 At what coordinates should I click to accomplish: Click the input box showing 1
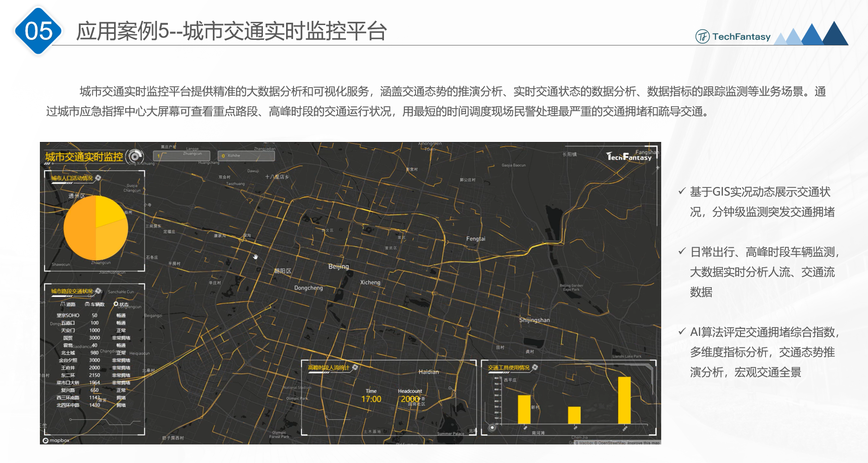tap(181, 156)
